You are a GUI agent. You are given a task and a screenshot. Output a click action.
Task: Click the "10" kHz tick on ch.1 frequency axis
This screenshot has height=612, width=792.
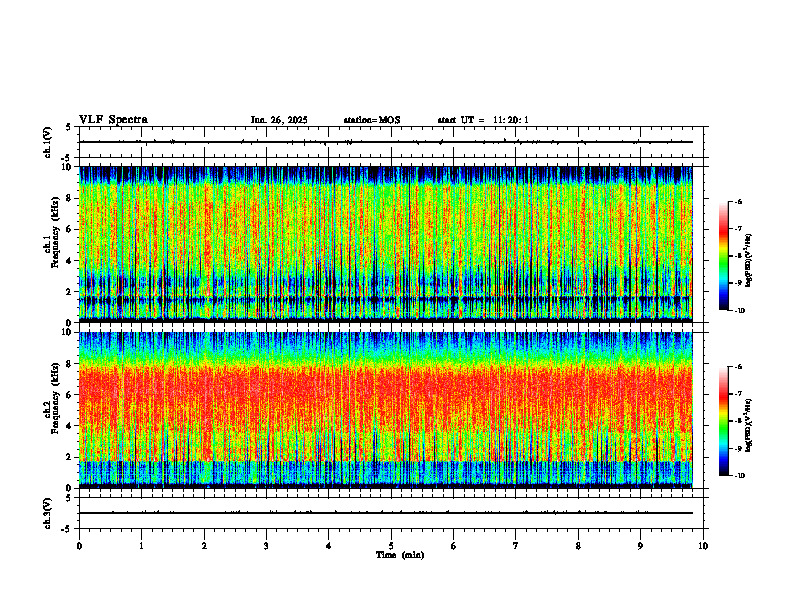pos(67,167)
